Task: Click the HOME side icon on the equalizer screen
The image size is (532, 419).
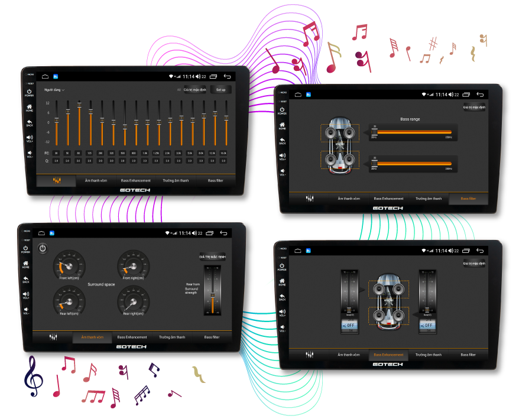Action: [x=29, y=108]
